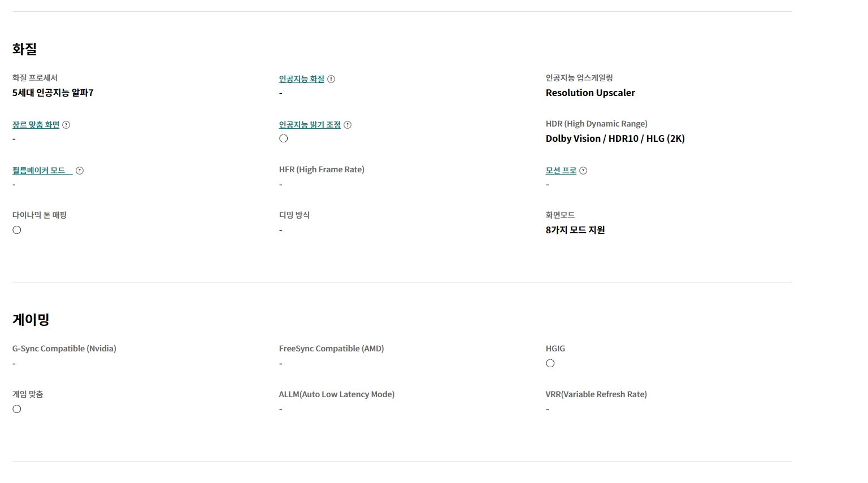Select the Resolution Upscaler value text

pos(590,93)
